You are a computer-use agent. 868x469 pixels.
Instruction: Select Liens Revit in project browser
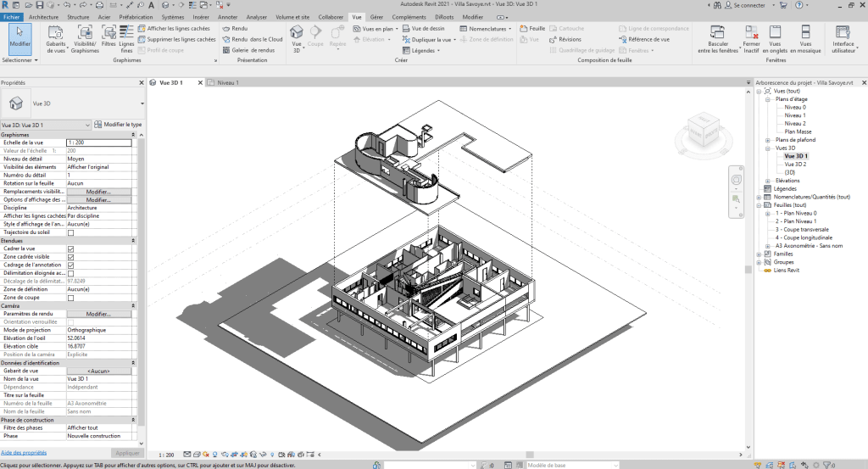(786, 271)
